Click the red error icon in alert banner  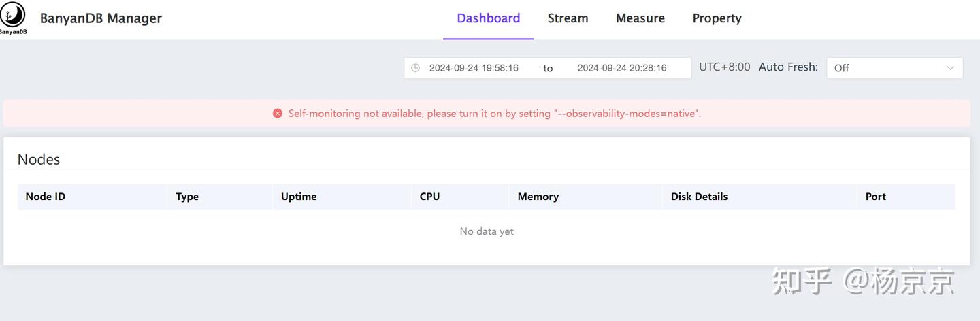[278, 114]
